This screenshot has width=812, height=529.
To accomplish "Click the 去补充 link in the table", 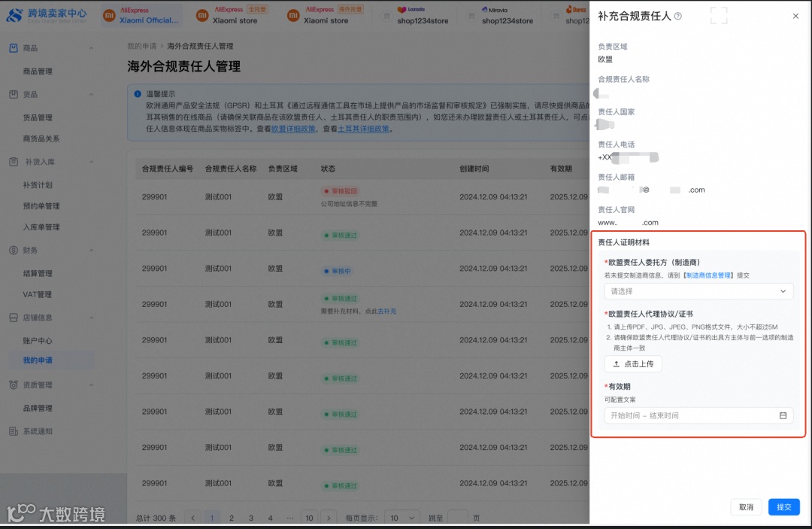I will click(387, 312).
